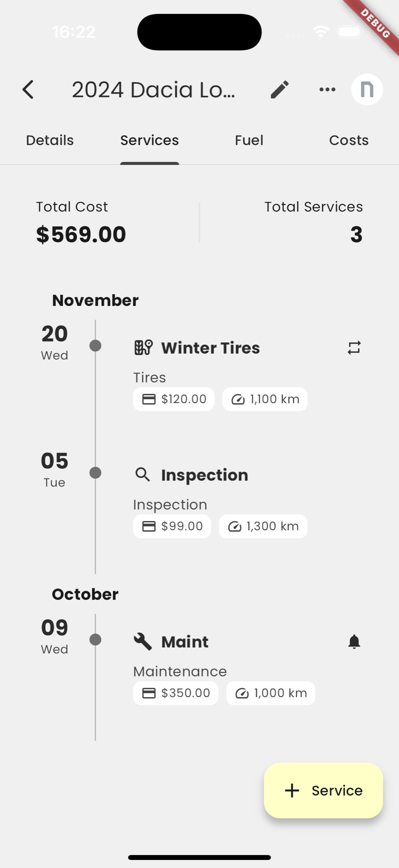This screenshot has height=868, width=399.
Task: Switch to the Details tab
Action: (50, 141)
